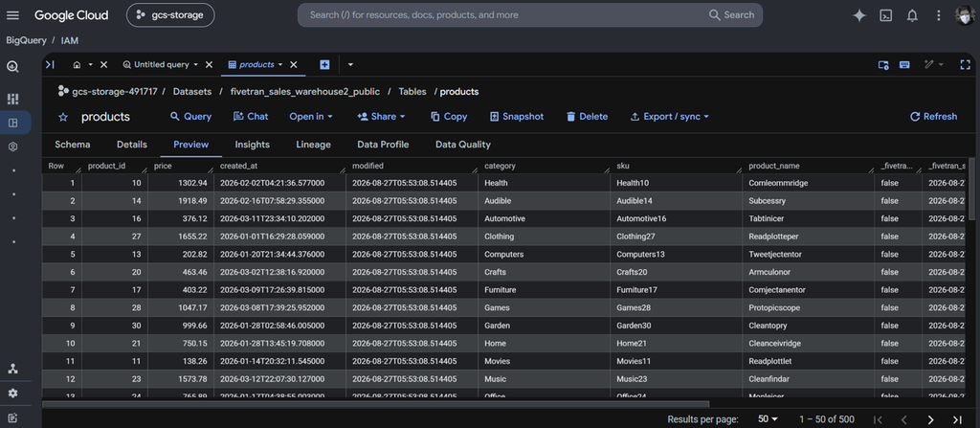Switch to the Details tab
Screen dimensions: 980x428
(x=132, y=145)
